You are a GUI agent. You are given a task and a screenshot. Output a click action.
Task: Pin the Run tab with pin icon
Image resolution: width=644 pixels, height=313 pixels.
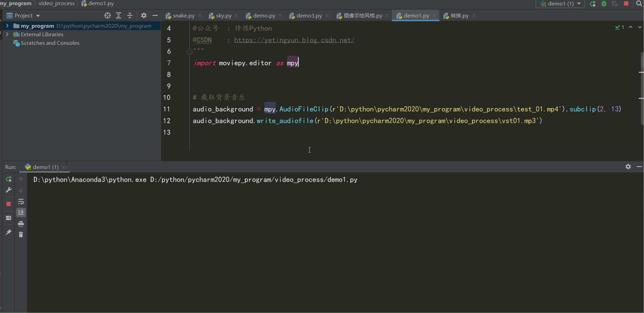point(9,232)
